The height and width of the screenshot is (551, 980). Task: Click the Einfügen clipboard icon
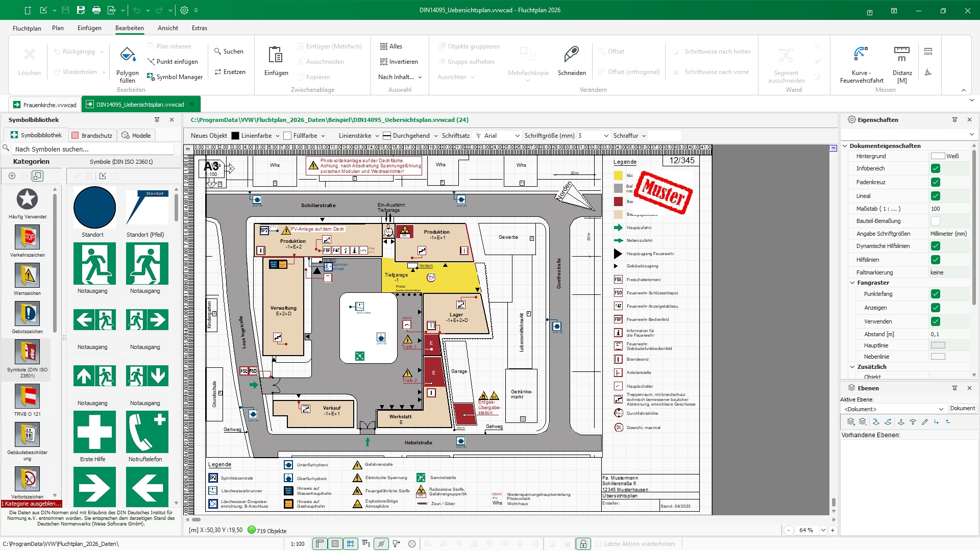pyautogui.click(x=276, y=54)
